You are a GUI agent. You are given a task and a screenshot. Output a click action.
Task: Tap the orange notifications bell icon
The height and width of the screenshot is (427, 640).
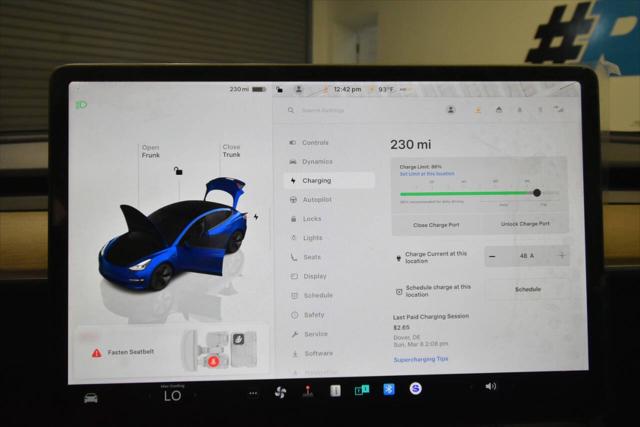(x=478, y=109)
